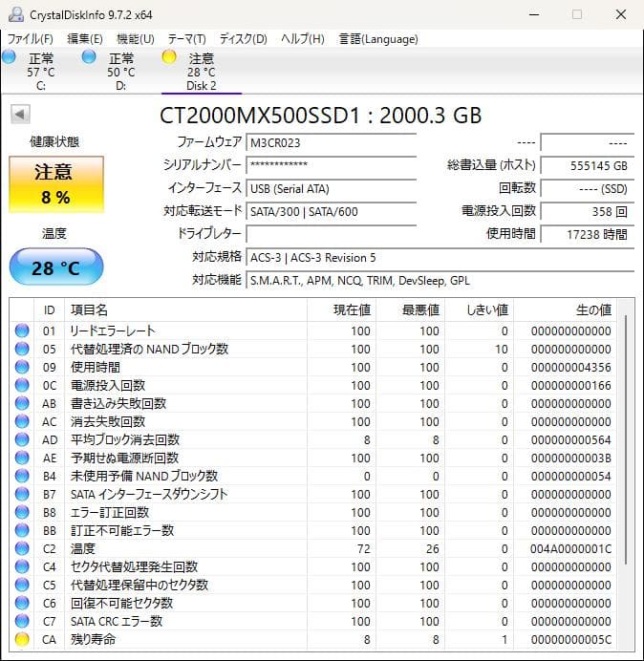Open the ヘルプ(H) menu
The height and width of the screenshot is (661, 644).
pos(303,39)
